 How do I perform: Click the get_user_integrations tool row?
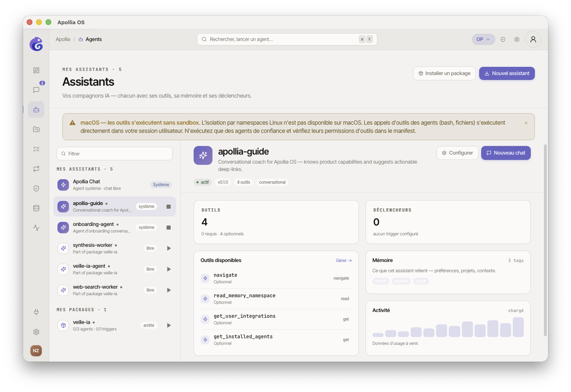click(276, 319)
